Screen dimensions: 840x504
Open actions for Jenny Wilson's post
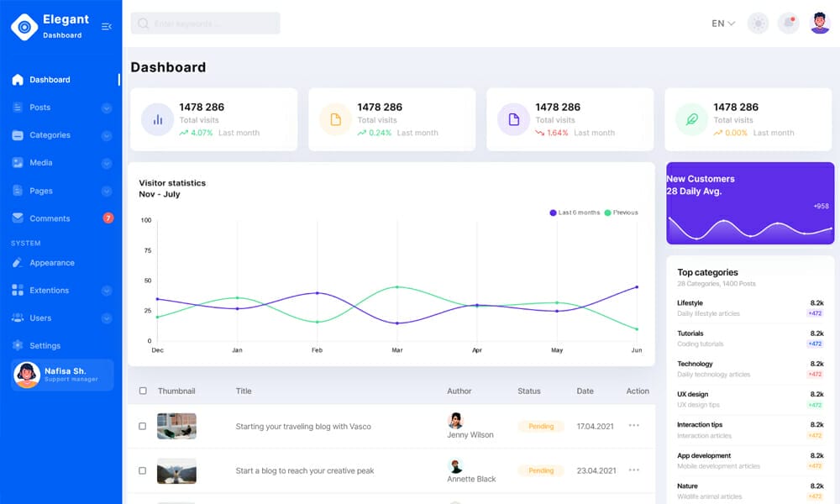635,426
